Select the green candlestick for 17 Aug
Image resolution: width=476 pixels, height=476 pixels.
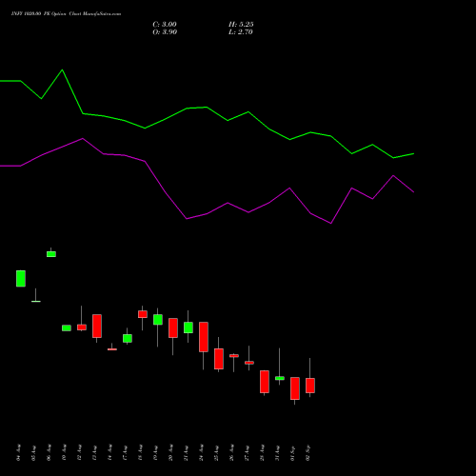tap(128, 338)
